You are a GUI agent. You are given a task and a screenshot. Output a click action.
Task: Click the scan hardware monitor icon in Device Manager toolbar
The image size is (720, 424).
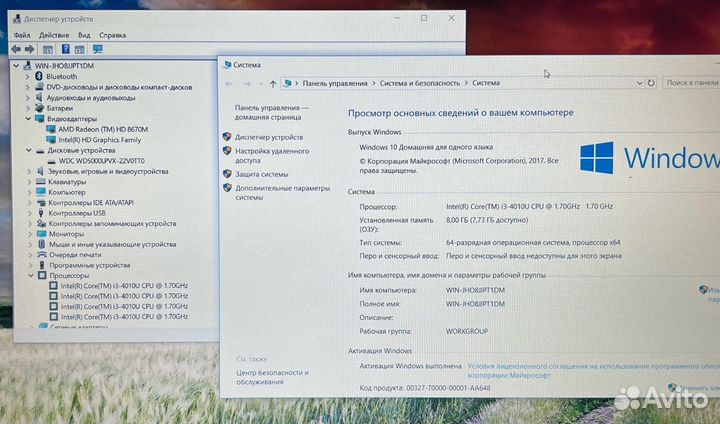(98, 49)
